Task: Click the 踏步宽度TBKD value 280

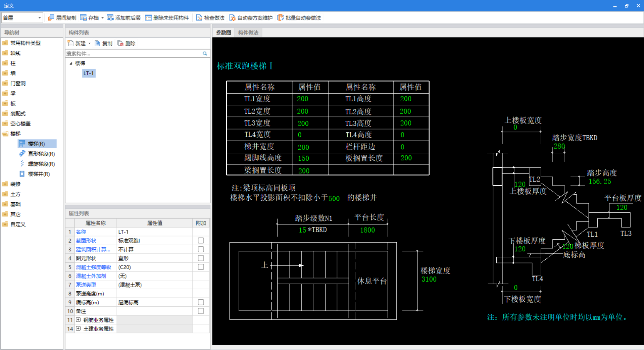Action: [559, 146]
